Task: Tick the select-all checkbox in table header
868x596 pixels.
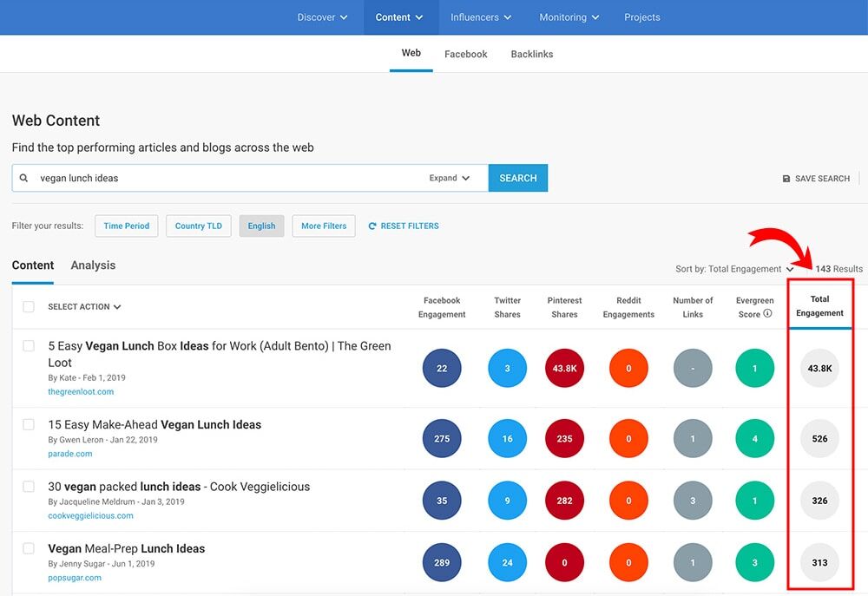Action: click(x=29, y=307)
